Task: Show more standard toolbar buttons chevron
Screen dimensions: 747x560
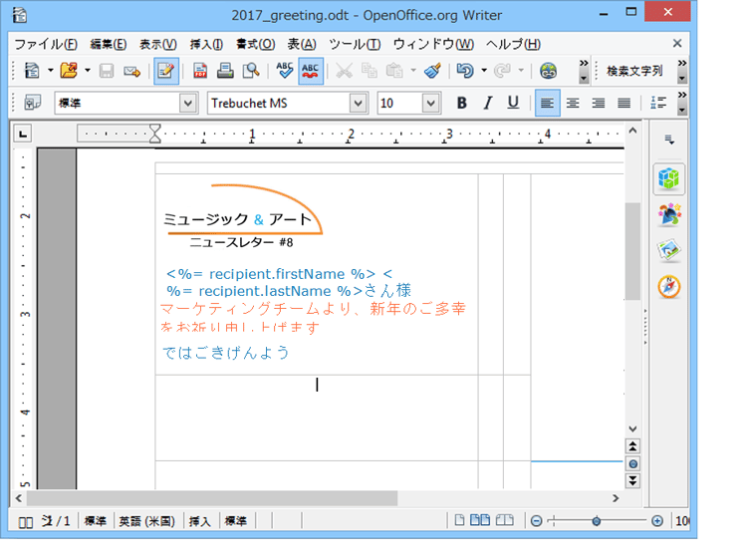Action: [584, 71]
